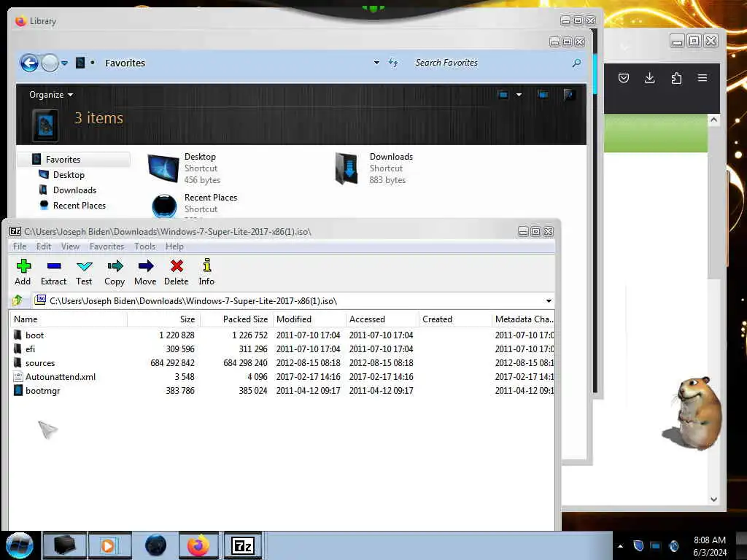Open the view options dropdown arrow
Screen dimensions: 747x560
(x=519, y=94)
